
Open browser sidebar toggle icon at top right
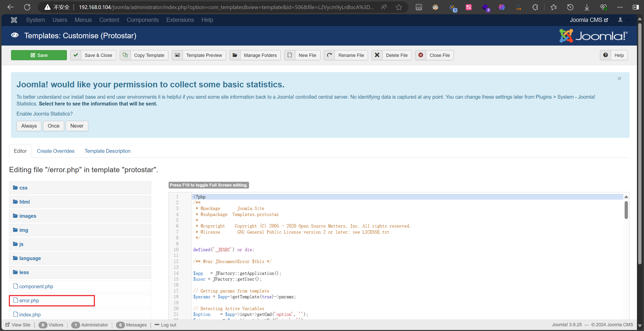pos(636,7)
